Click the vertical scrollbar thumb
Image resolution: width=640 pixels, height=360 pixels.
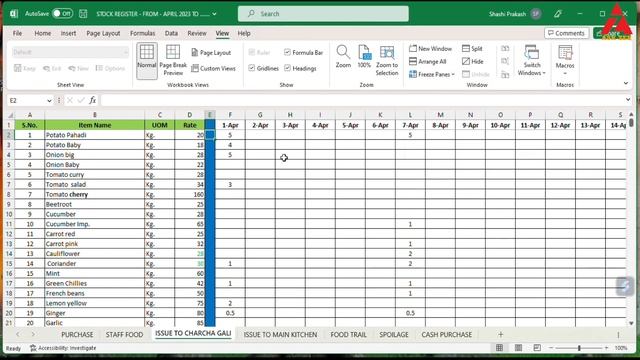(631, 122)
